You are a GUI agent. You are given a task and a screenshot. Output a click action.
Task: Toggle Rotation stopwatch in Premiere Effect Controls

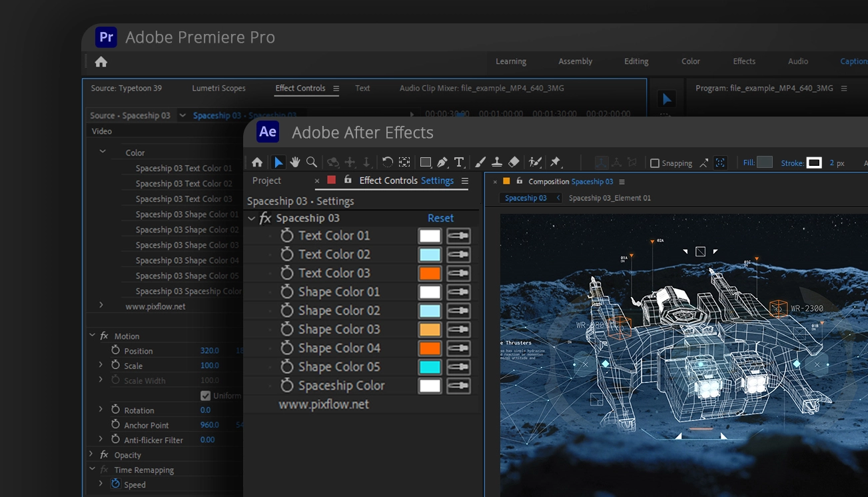pos(115,410)
